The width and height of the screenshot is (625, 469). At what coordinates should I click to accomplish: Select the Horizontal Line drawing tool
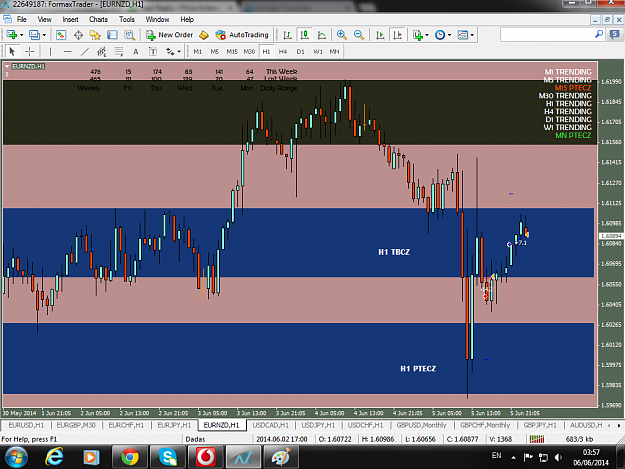(67, 51)
